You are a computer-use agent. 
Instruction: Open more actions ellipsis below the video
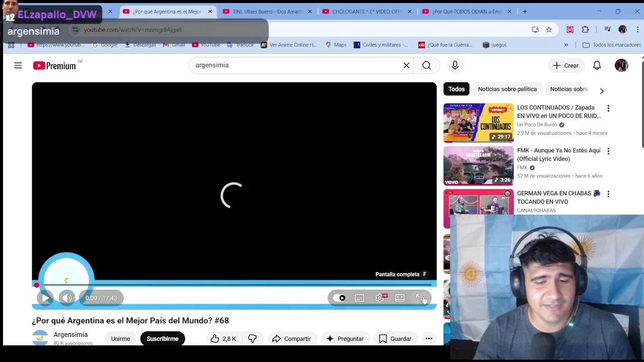point(429,338)
